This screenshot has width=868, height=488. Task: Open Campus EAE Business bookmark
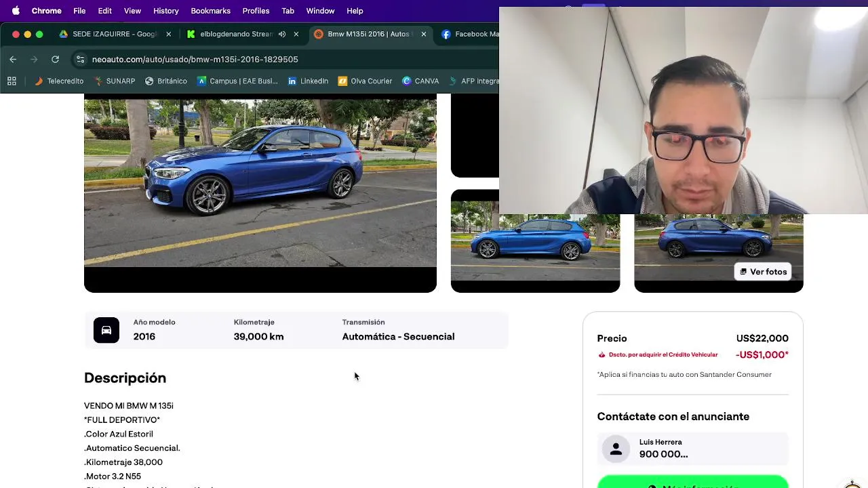tap(237, 81)
